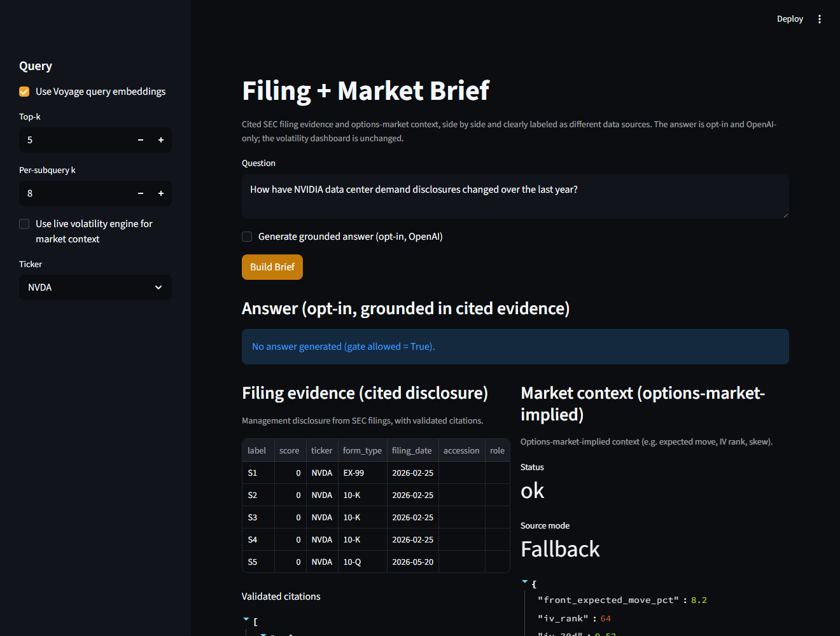This screenshot has height=636, width=840.
Task: Click the Fallback source mode value
Action: tap(560, 549)
